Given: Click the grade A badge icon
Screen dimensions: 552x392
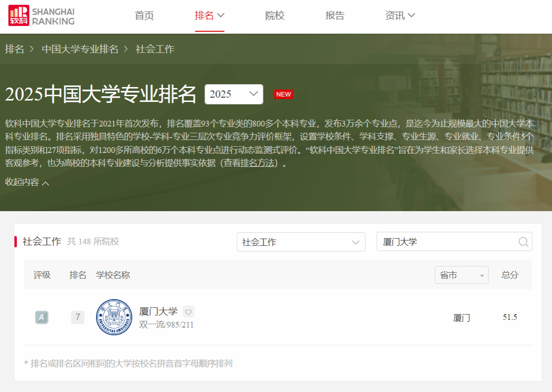Looking at the screenshot, I should [42, 317].
